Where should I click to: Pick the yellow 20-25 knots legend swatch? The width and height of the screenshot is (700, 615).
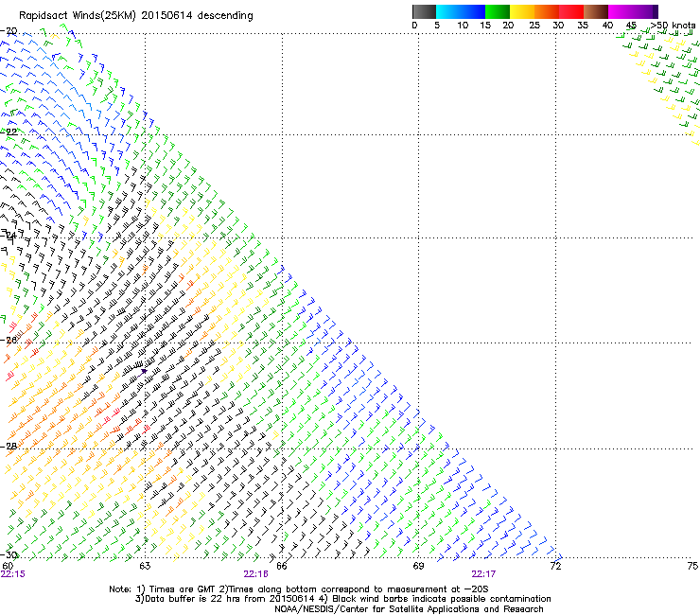tap(522, 11)
